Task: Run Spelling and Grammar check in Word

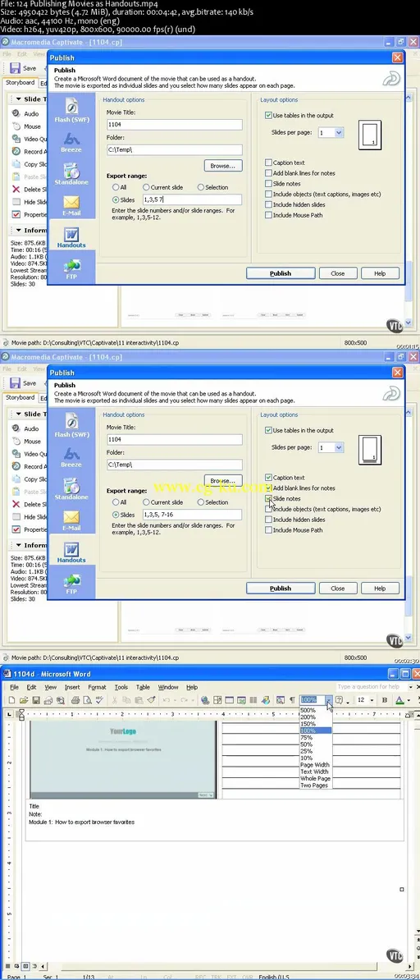Action: [99, 700]
